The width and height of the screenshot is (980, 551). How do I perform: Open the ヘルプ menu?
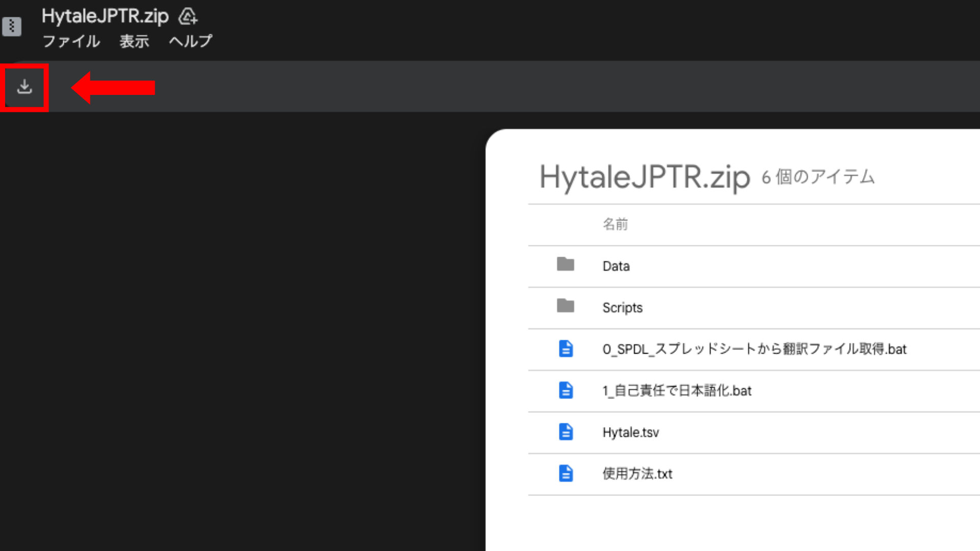[190, 41]
